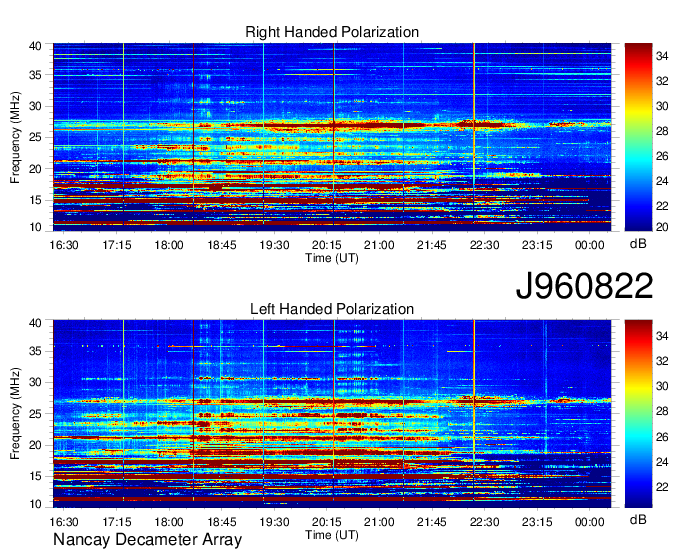The image size is (680, 552).
Task: Click the 18:00 time tick under the Left Handed plot
Action: [x=169, y=522]
